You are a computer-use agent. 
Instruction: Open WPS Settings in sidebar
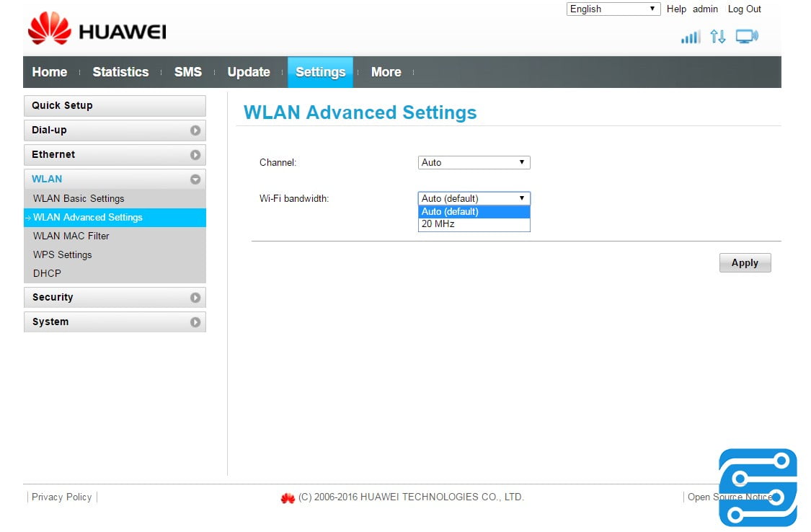pos(63,255)
